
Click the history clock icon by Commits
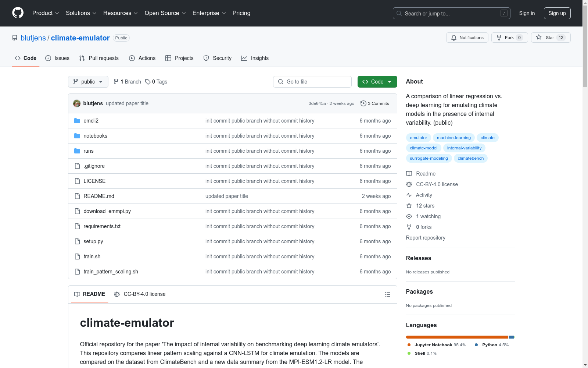363,103
